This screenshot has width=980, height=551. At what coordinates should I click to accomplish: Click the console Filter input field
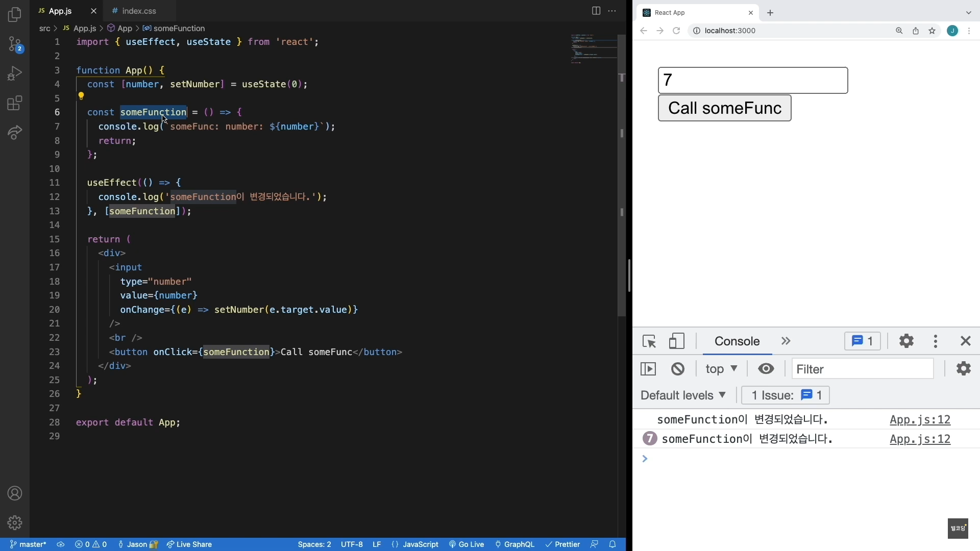(863, 369)
